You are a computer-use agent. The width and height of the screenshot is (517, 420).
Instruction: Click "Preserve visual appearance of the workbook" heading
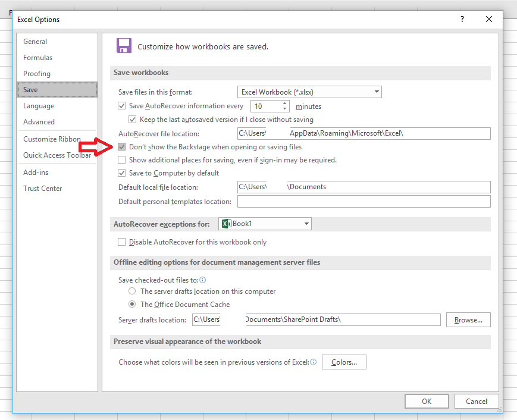187,341
